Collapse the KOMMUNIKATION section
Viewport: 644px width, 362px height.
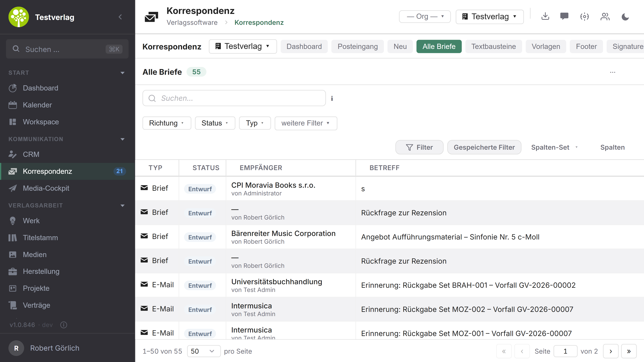(123, 139)
